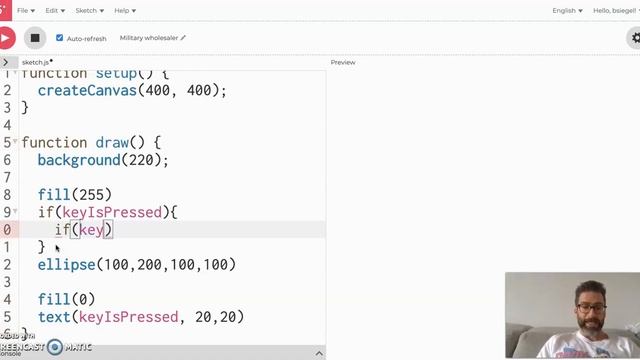This screenshot has height=360, width=640.
Task: Open the English language dropdown
Action: point(567,11)
